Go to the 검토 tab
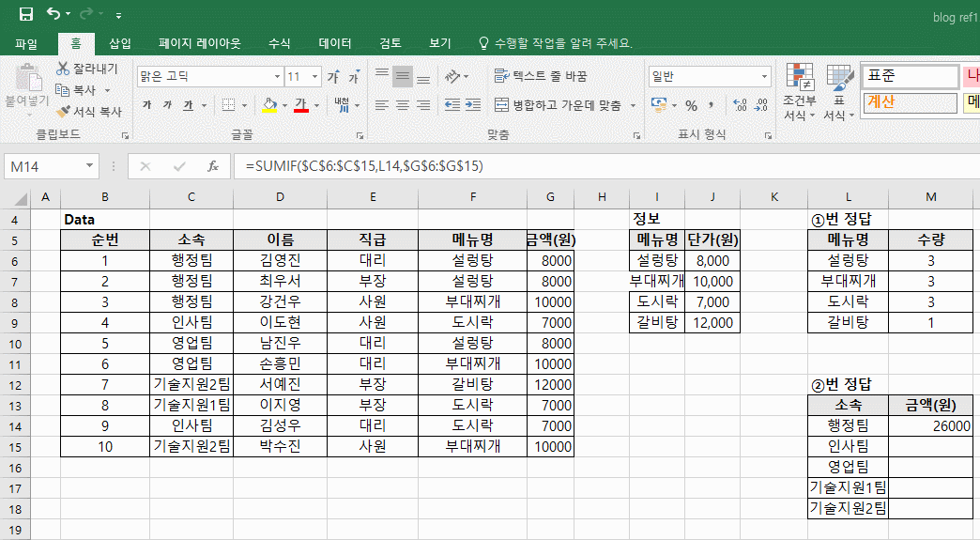Screen dimensions: 980x540 390,43
